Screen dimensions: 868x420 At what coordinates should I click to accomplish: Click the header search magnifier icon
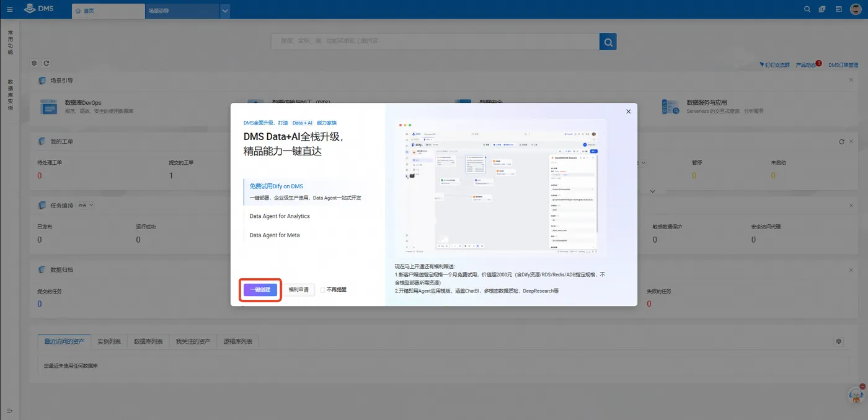807,9
